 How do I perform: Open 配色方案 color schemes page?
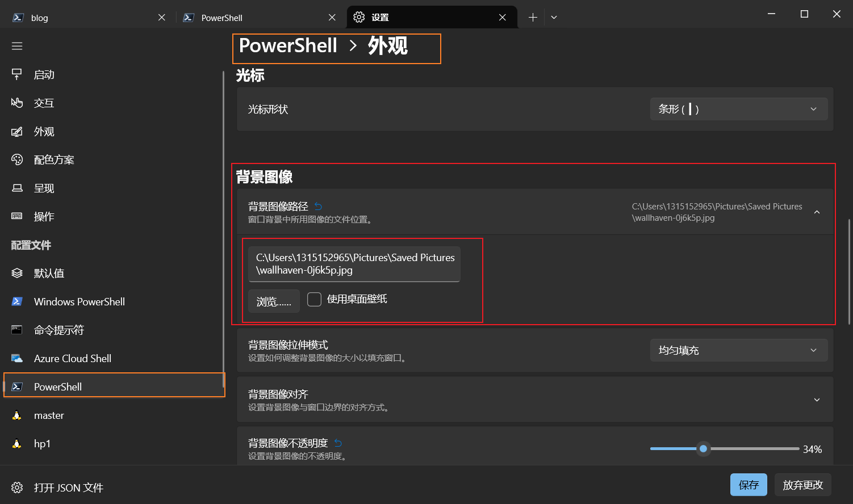(x=54, y=159)
